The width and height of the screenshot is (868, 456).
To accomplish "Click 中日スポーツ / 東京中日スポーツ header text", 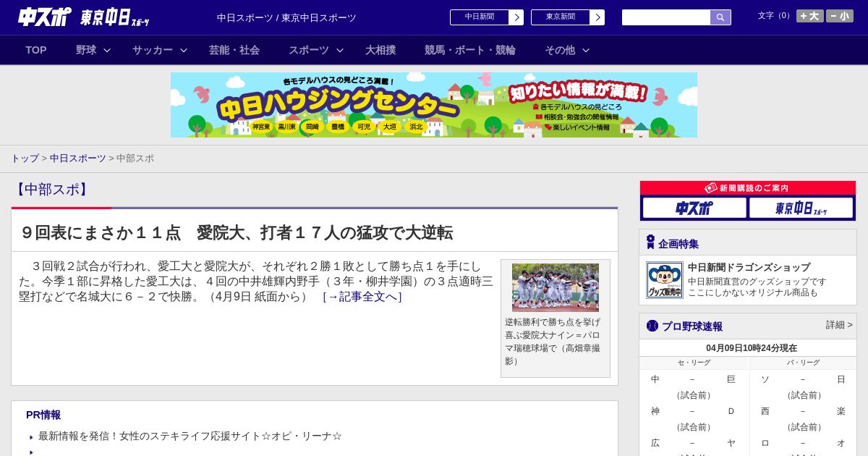I will click(286, 17).
